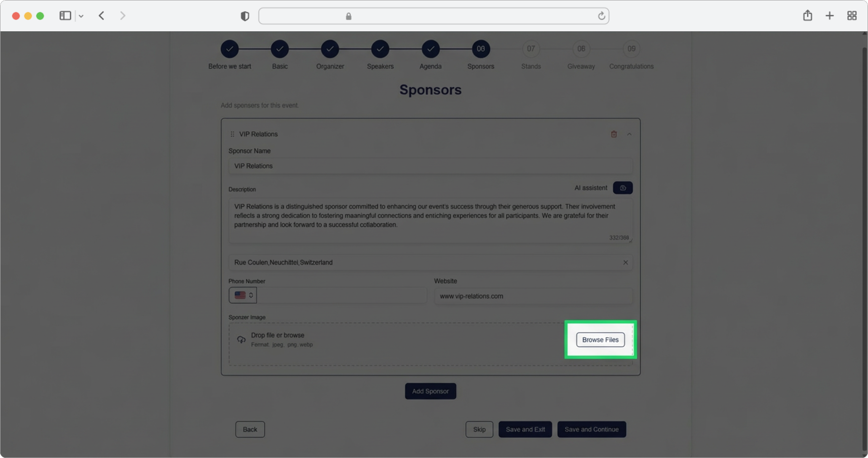Click the privacy shield icon
This screenshot has width=868, height=458.
pos(245,16)
